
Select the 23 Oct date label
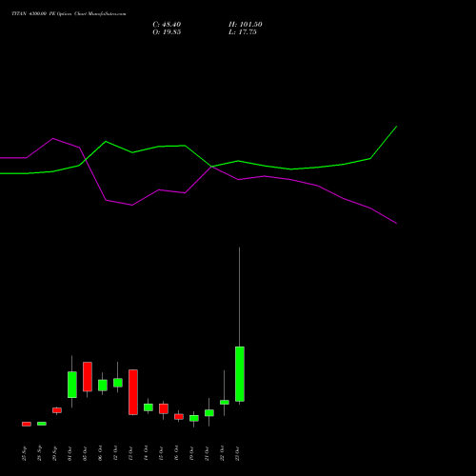pos(237,453)
